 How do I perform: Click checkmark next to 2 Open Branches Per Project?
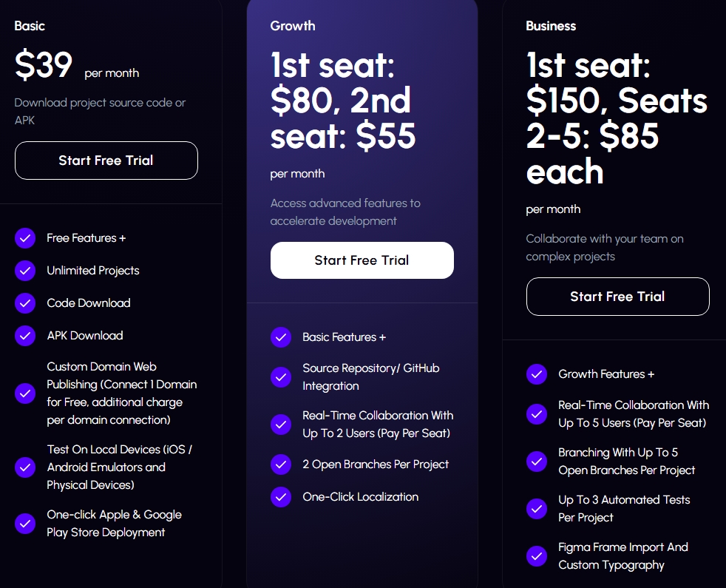[x=281, y=464]
